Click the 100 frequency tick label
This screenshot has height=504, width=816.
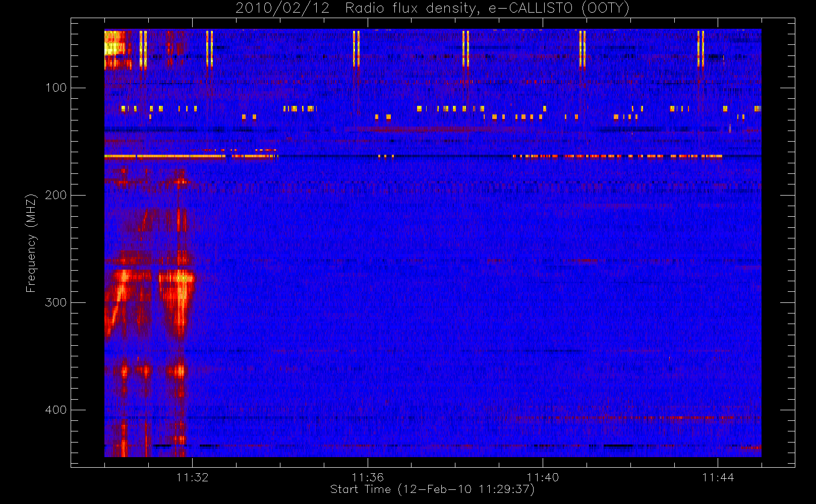point(56,88)
